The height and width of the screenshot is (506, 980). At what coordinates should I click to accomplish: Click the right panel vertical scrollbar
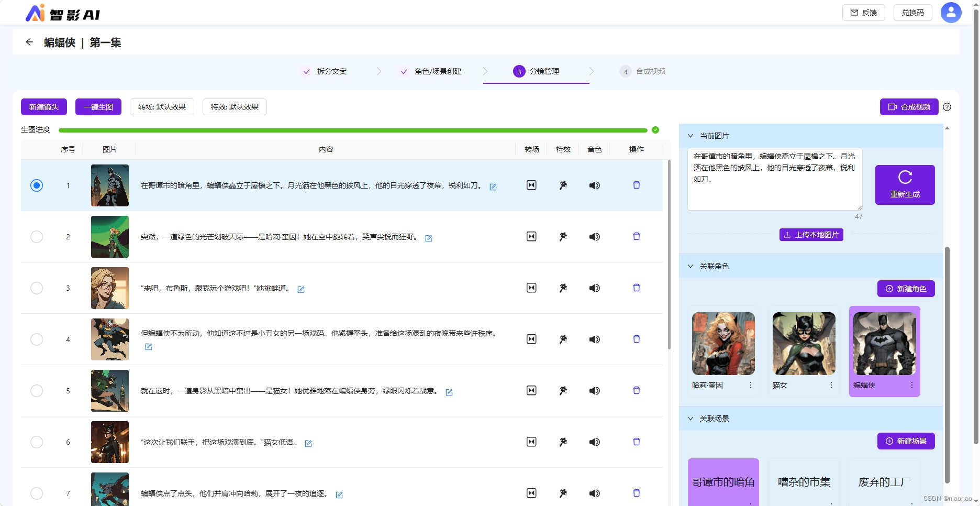947,365
